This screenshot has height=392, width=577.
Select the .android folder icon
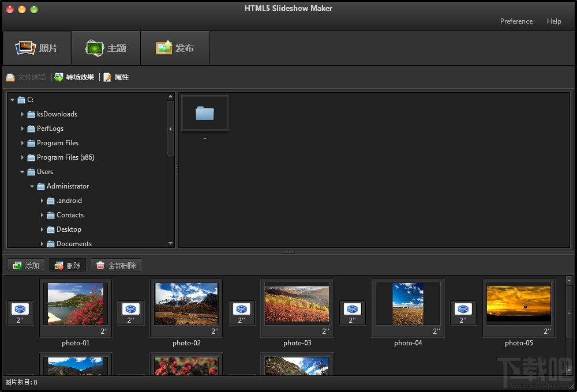coord(51,201)
